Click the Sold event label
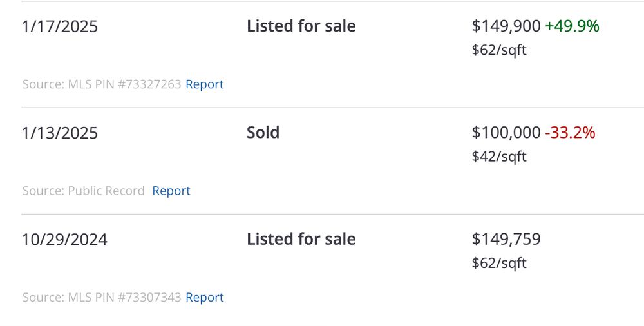This screenshot has width=644, height=326. (x=263, y=132)
